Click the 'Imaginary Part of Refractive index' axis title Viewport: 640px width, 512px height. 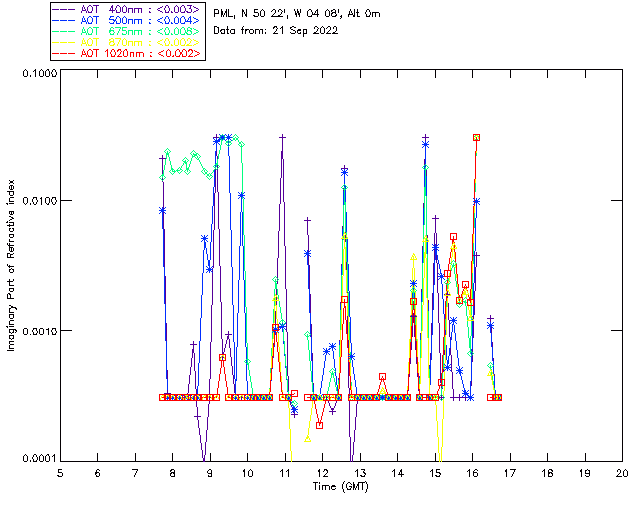(11, 265)
